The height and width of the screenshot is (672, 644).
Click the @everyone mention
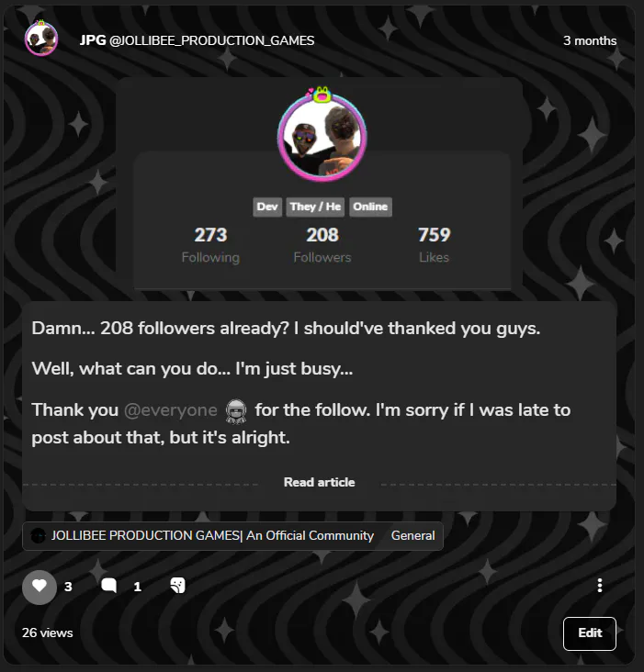pyautogui.click(x=170, y=410)
